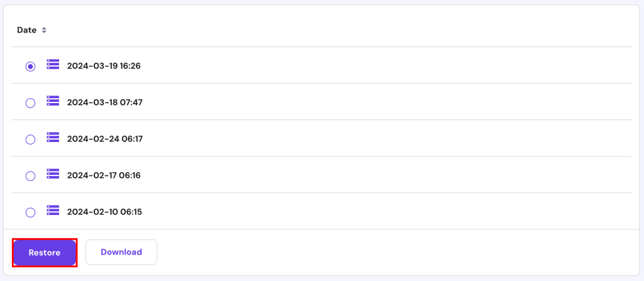The width and height of the screenshot is (644, 281).
Task: Click the Download button
Action: (121, 252)
